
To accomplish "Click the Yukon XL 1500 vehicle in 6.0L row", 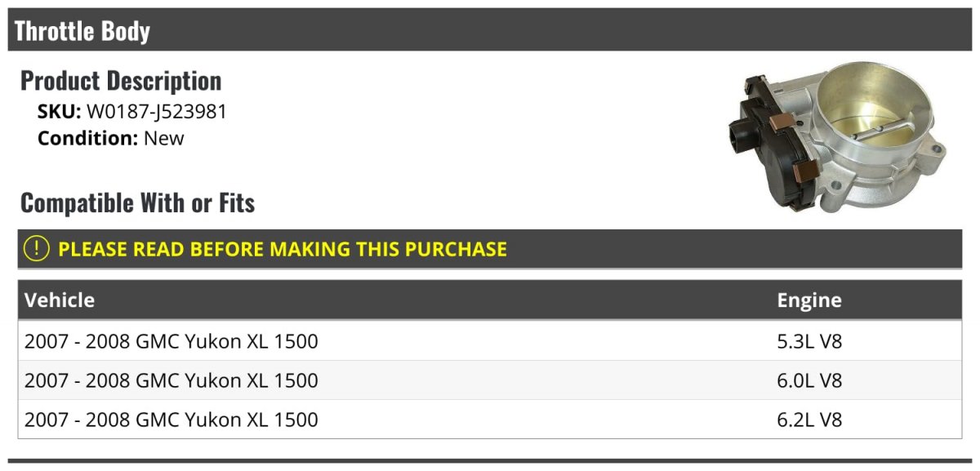I will (171, 380).
